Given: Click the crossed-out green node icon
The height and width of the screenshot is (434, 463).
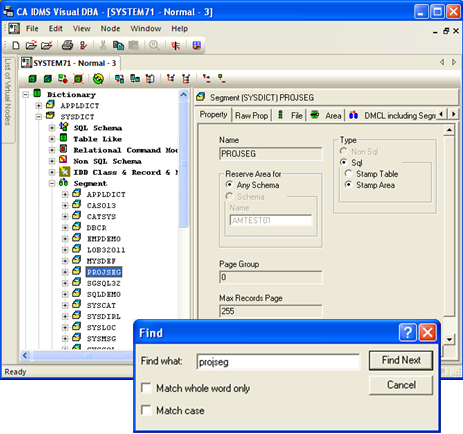Looking at the screenshot, I should coord(78,79).
